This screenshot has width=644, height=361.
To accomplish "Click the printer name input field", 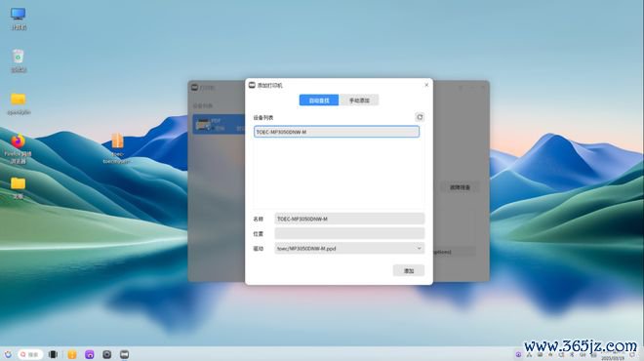I will 349,219.
